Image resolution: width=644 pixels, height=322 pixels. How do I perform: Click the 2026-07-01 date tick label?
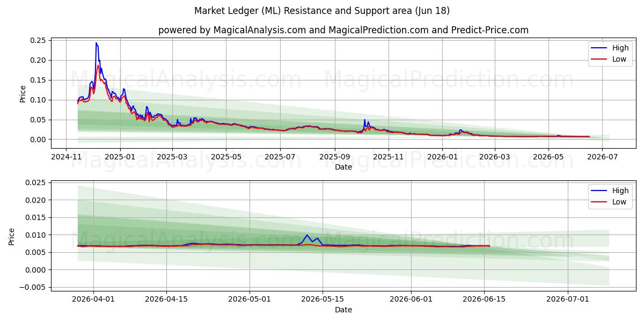(x=568, y=299)
